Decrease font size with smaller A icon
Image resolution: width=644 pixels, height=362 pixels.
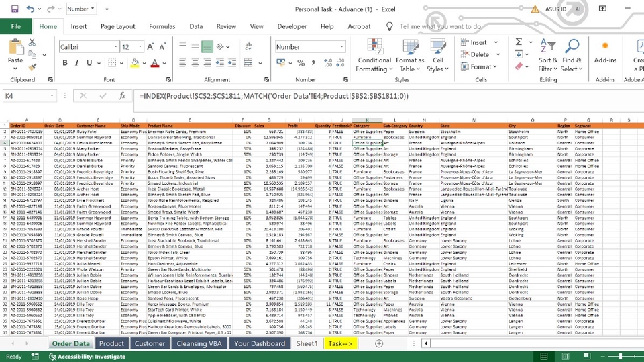tap(162, 46)
